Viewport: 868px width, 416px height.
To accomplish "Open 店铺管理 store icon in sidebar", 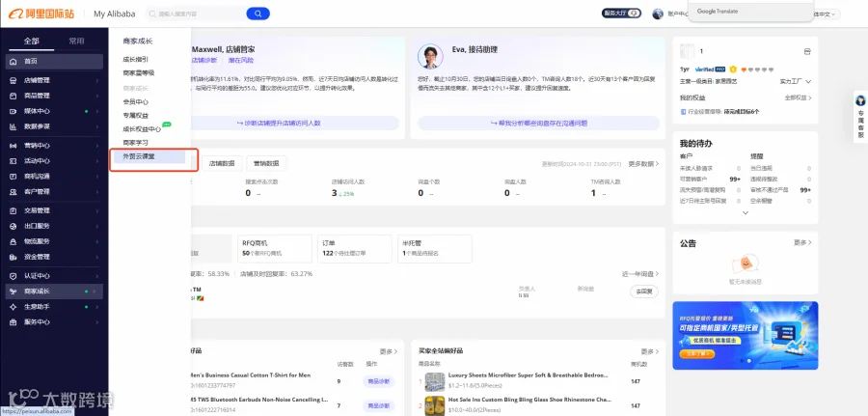I will 14,80.
